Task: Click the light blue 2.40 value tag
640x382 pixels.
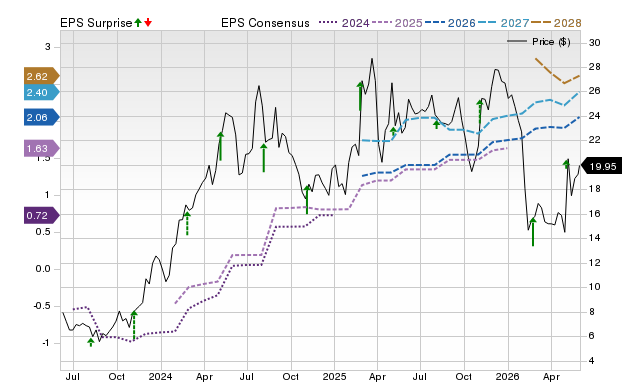Action: pos(42,93)
